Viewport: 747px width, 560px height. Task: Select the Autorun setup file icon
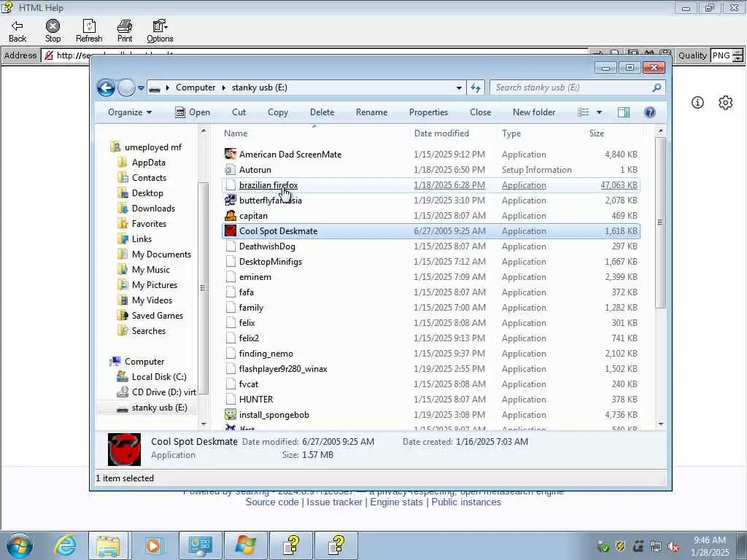coord(231,169)
